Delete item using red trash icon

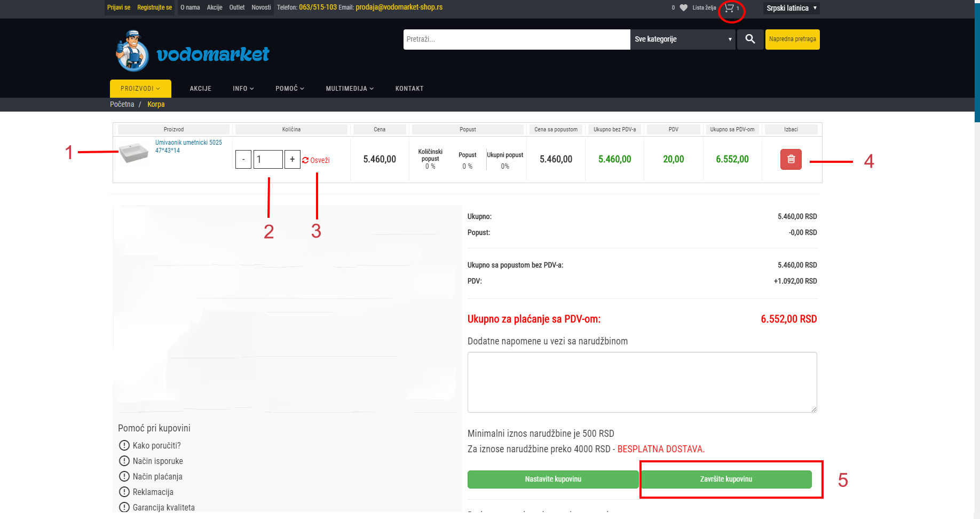791,159
